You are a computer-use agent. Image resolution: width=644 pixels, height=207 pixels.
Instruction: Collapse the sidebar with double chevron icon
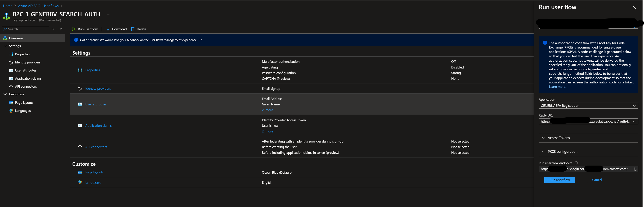[61, 29]
